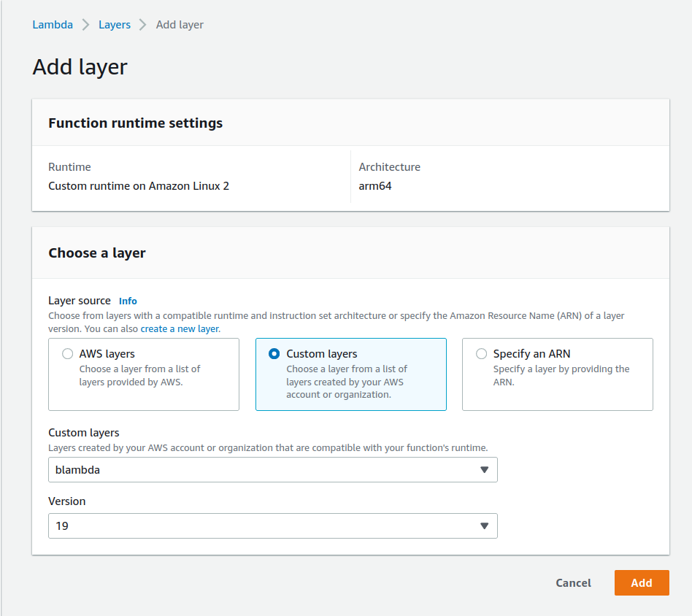Click the 'Architecture' label
This screenshot has width=692, height=616.
(389, 167)
